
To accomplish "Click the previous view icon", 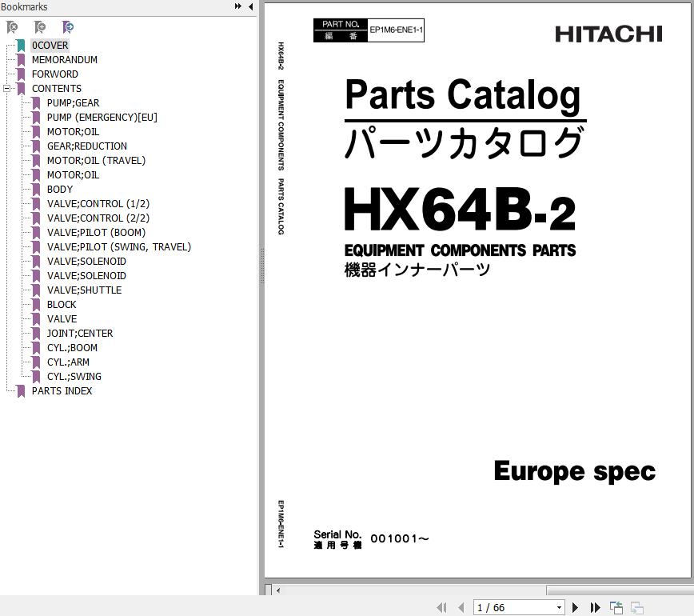I will pyautogui.click(x=616, y=608).
